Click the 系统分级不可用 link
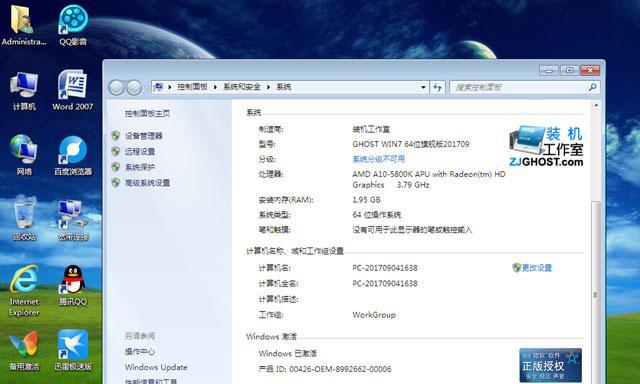This screenshot has height=384, width=640. tap(379, 159)
